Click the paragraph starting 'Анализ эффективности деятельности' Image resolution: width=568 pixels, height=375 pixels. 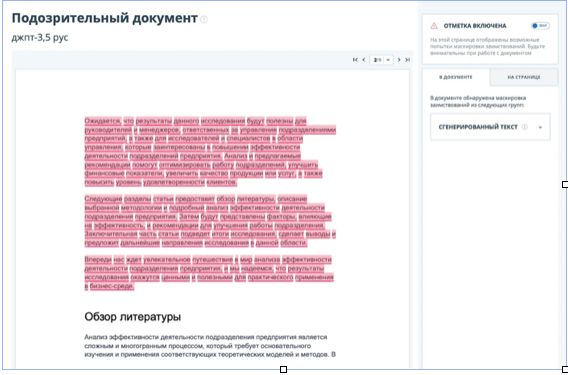(x=210, y=346)
